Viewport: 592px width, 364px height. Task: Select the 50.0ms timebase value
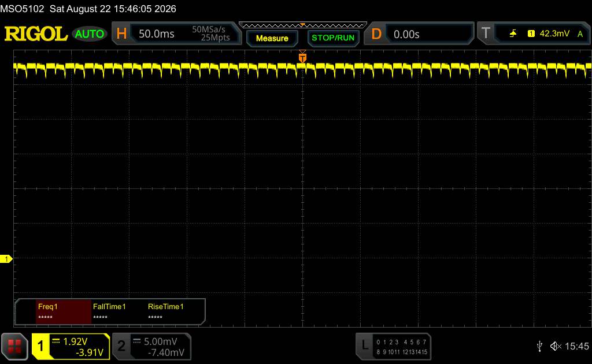coord(156,34)
